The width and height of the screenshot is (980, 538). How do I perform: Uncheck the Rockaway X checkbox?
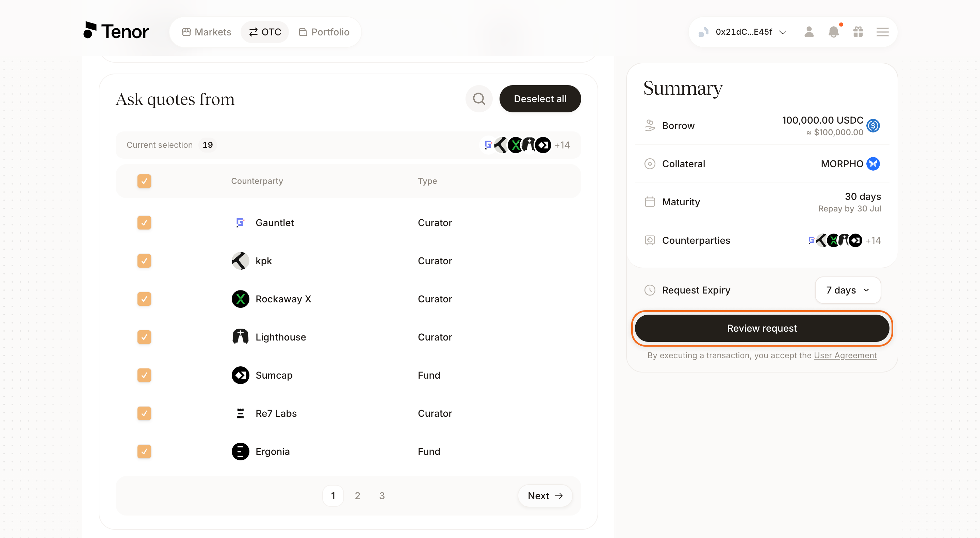pyautogui.click(x=144, y=299)
